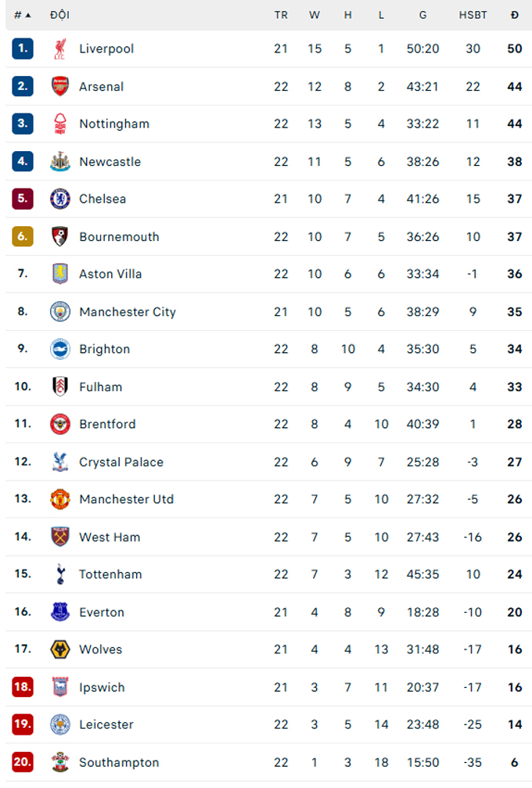
Task: Click the Wolves club crest
Action: point(59,649)
